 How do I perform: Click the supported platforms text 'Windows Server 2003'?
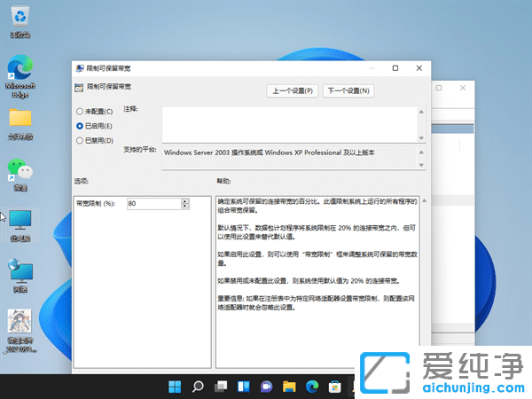click(197, 153)
